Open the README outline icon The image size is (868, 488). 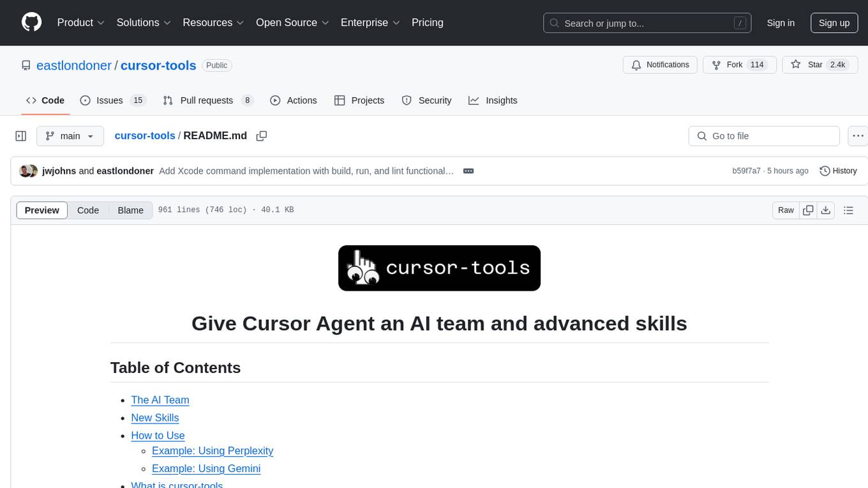848,210
